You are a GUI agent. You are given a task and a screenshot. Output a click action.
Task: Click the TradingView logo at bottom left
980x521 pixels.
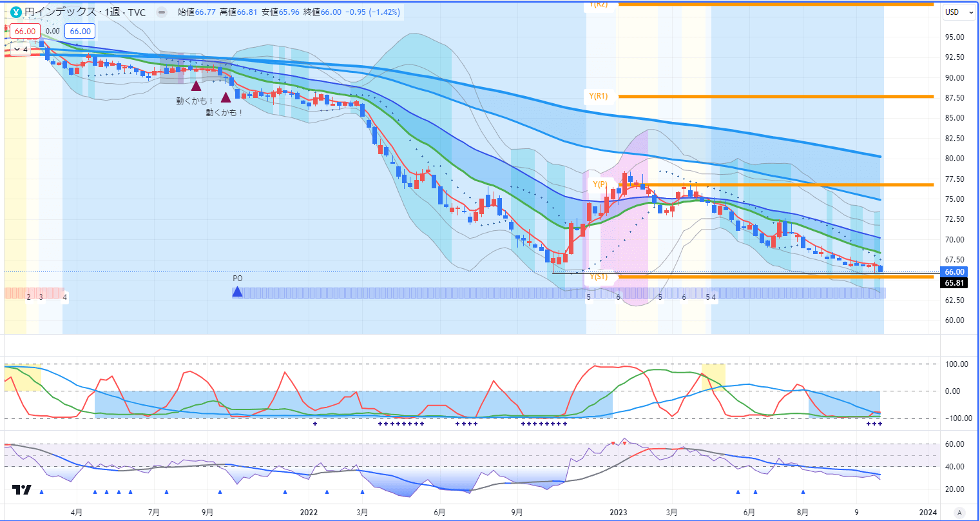22,491
